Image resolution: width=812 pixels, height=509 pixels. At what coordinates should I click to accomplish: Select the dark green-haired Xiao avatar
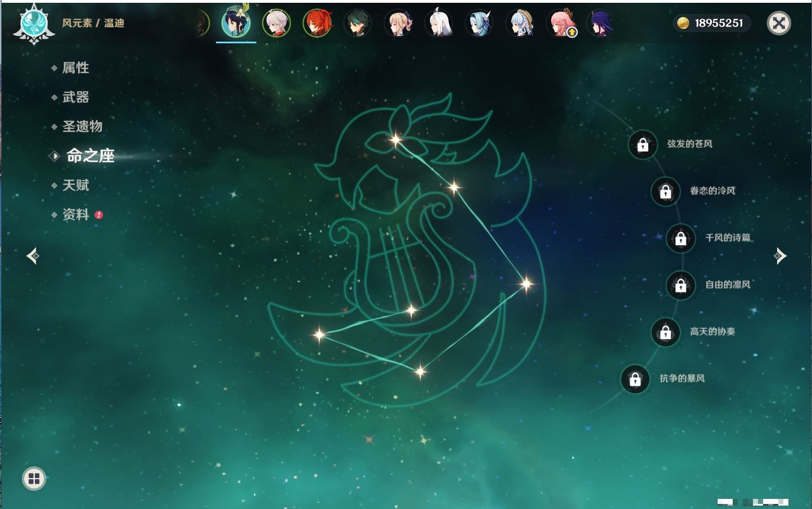(358, 23)
